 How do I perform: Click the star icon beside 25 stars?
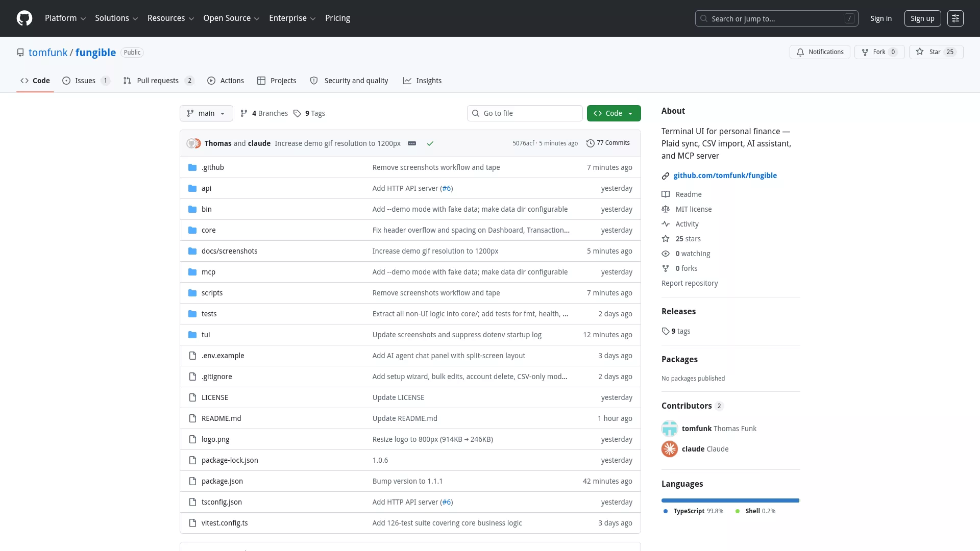coord(666,239)
